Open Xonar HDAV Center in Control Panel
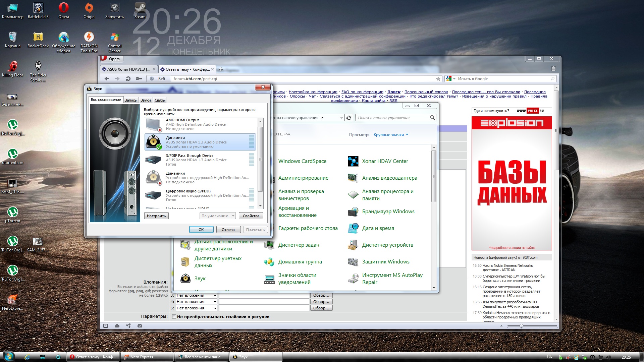 click(378, 161)
